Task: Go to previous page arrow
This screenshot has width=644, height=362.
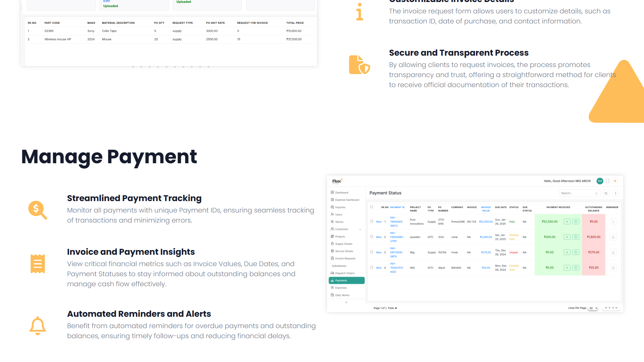Action: tap(609, 308)
